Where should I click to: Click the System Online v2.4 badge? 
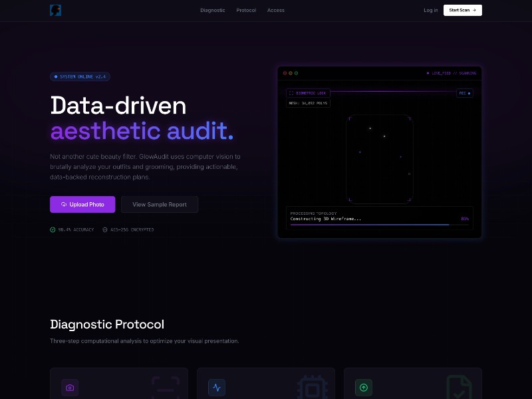[x=80, y=76]
